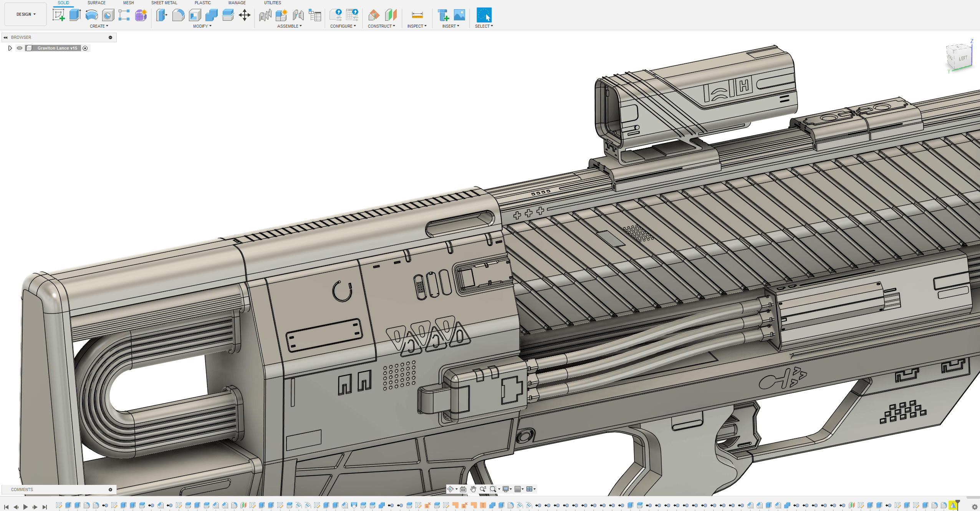Jump to the timeline end
980x511 pixels.
tap(45, 507)
